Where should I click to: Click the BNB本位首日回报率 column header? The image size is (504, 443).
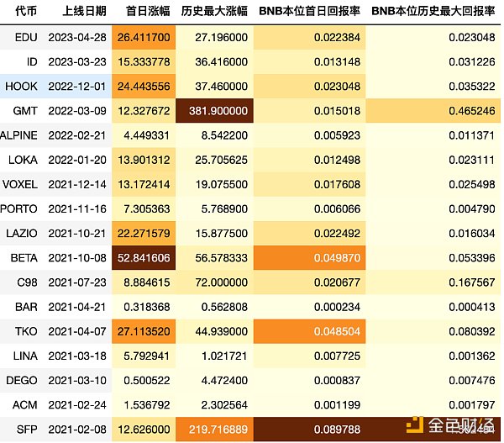point(309,12)
